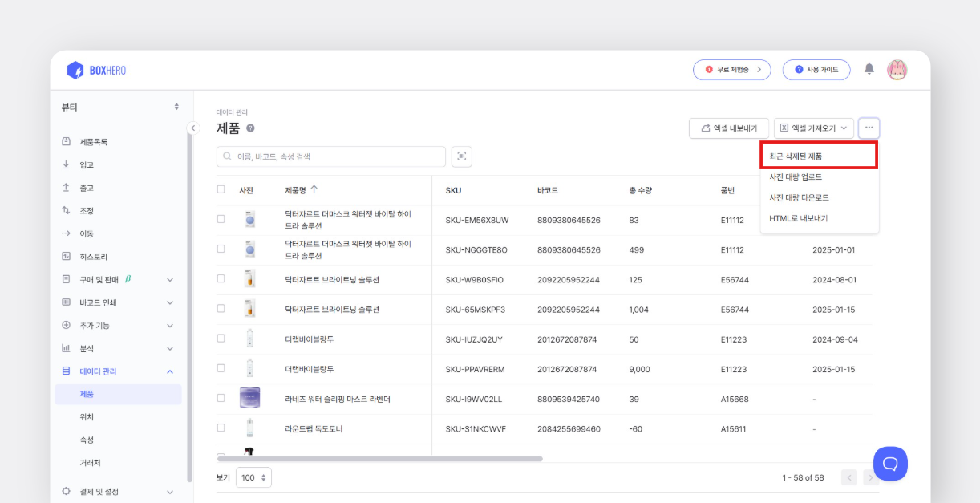Open the chat support bubble
This screenshot has height=503, width=980.
coord(890,464)
